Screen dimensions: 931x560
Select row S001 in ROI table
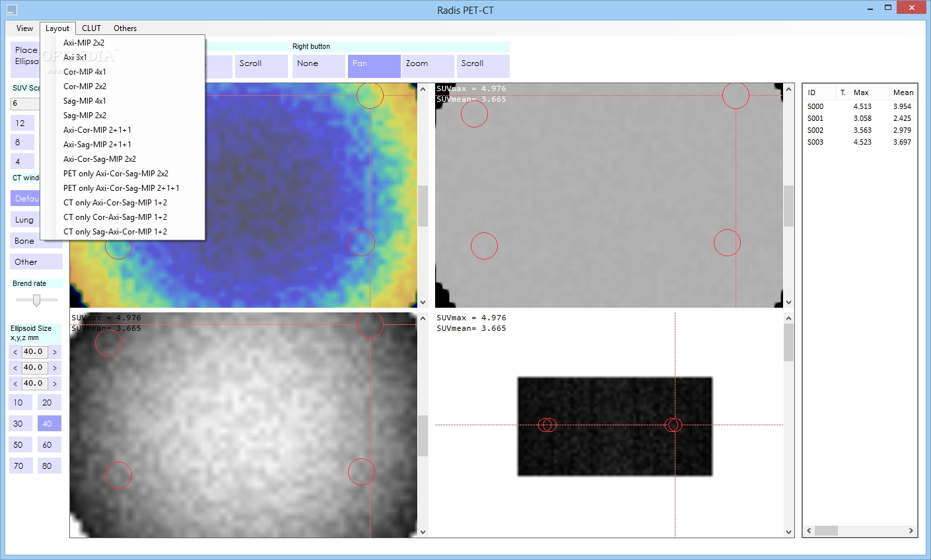[x=860, y=118]
